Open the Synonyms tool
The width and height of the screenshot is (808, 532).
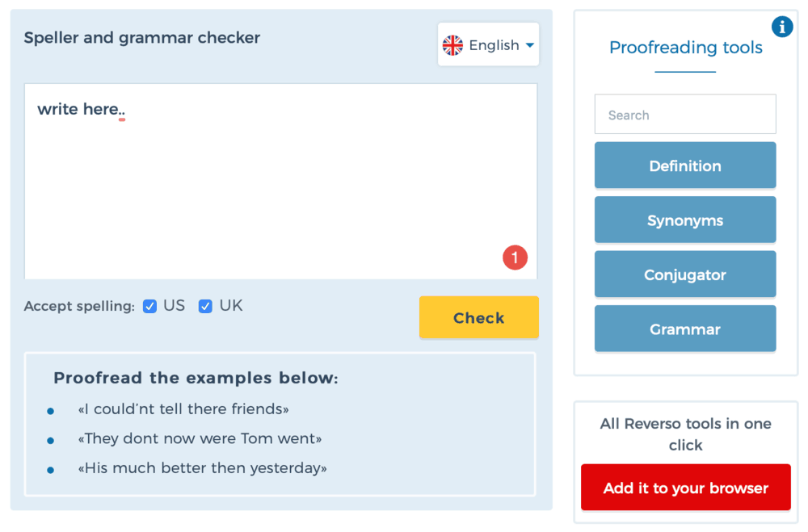[685, 220]
